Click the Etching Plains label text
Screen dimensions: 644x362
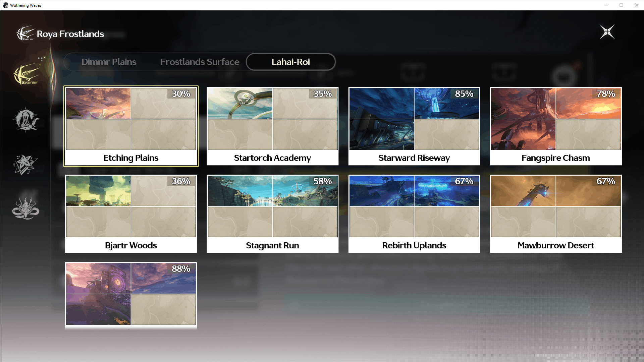point(131,158)
